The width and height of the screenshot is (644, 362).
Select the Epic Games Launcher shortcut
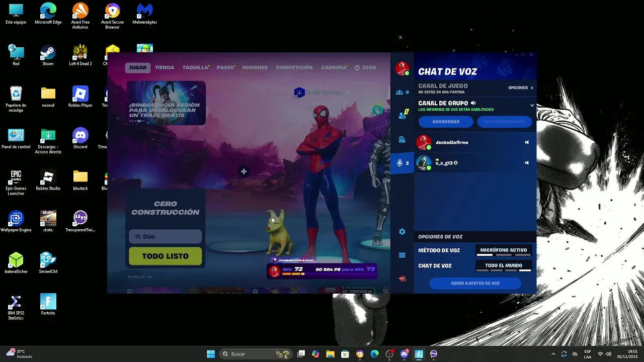coord(16,183)
